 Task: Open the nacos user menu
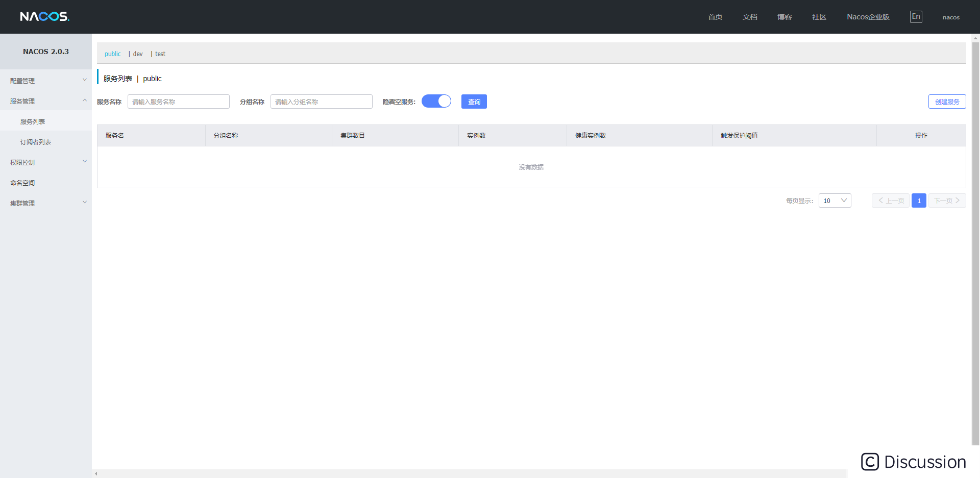click(951, 17)
